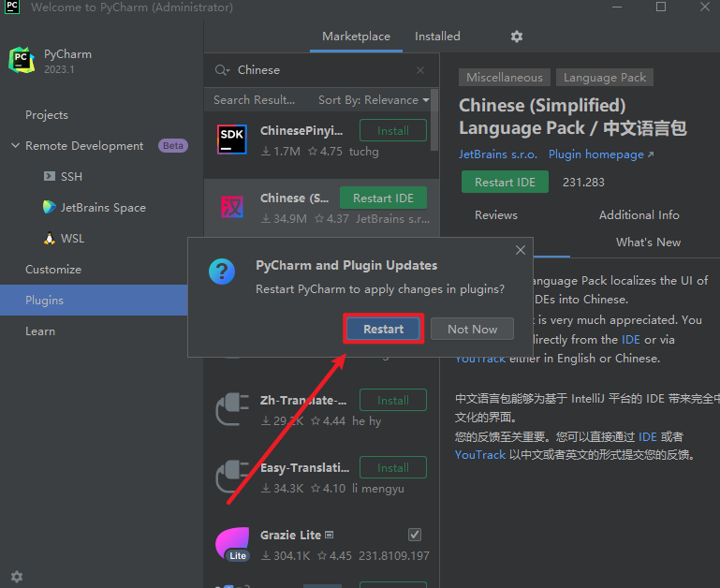Click the Easy-Translation plugin plug icon

232,477
